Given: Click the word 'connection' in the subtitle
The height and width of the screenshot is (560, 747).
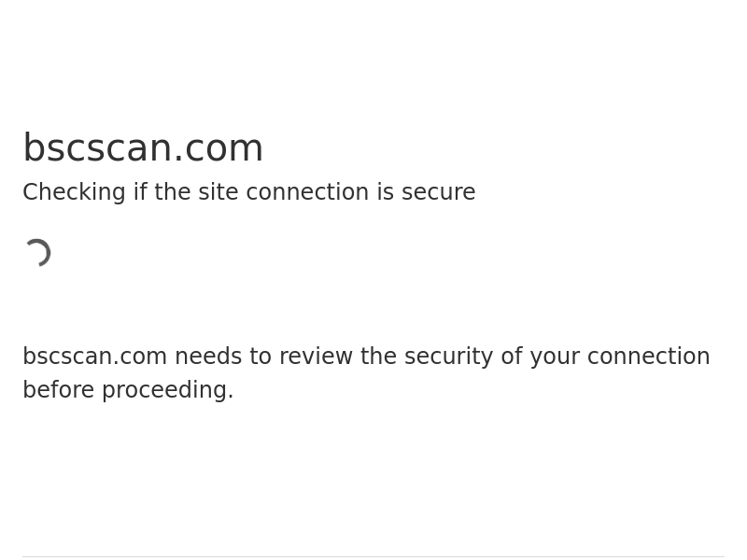Looking at the screenshot, I should pos(307,192).
